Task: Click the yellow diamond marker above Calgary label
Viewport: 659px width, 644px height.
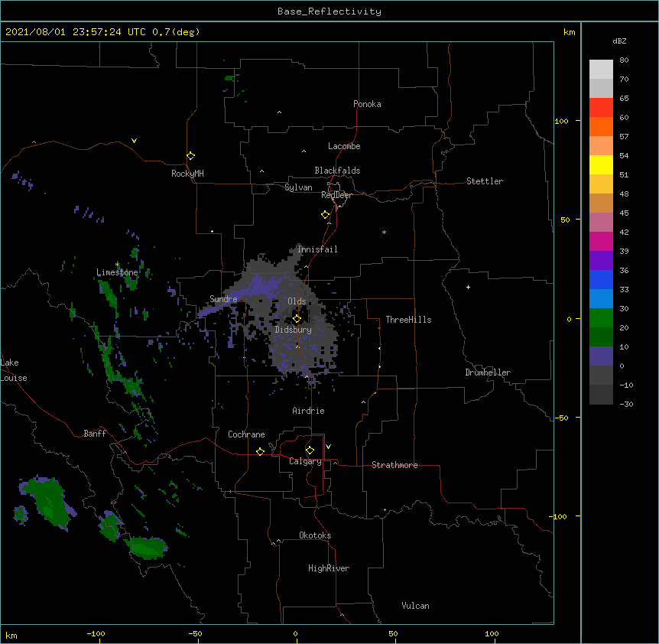Action: pos(310,450)
